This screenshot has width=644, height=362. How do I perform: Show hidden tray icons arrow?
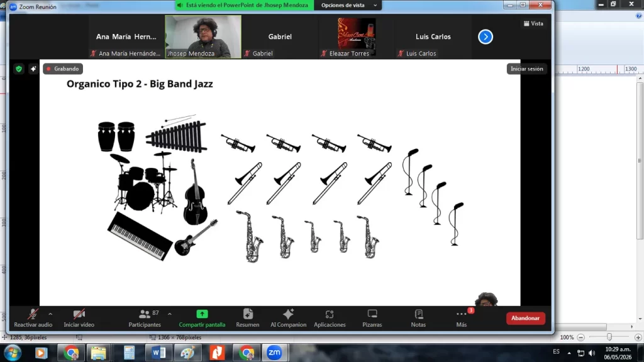click(x=569, y=353)
